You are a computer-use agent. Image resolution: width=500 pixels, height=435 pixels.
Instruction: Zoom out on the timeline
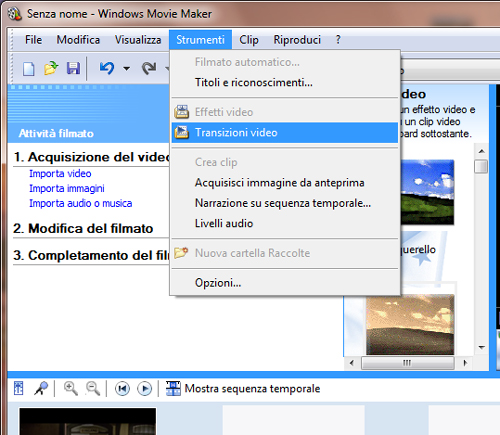[93, 389]
